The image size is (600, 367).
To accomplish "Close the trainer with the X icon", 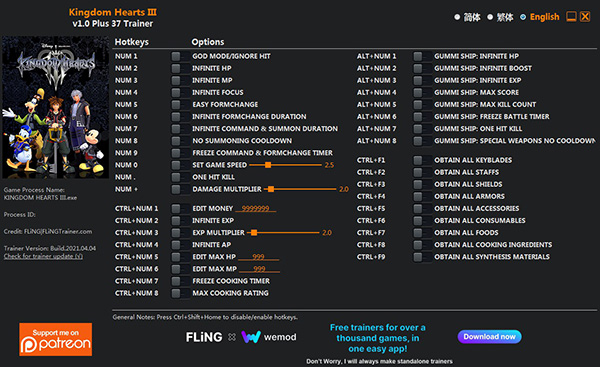I will (x=585, y=16).
